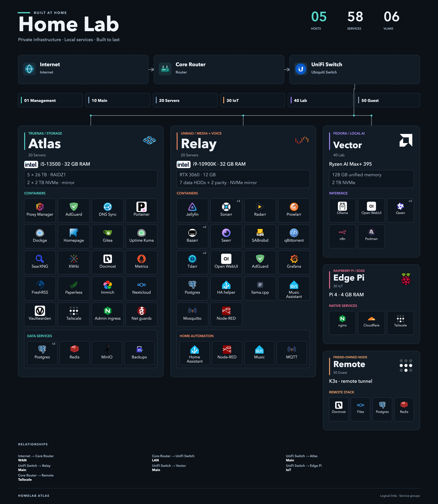Click the Uptime Kuma icon
Viewport: 438px width, 504px height.
(142, 233)
